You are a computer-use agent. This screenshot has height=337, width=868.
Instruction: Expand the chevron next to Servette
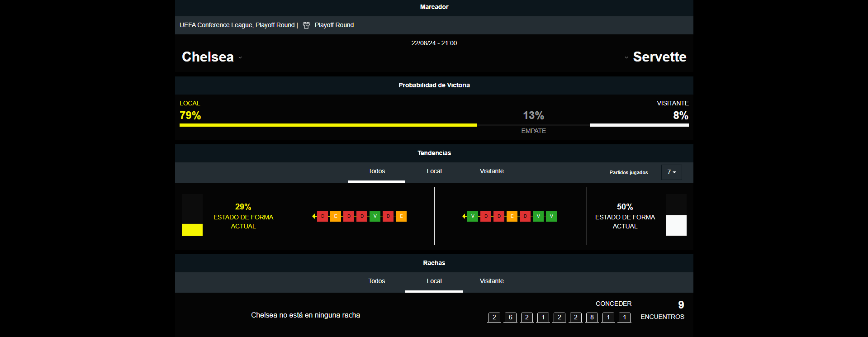(626, 57)
